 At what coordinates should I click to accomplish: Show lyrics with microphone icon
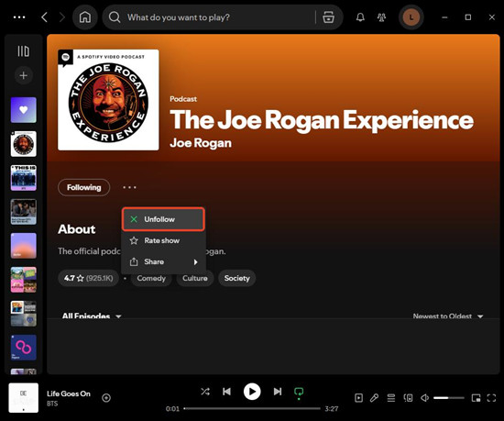point(374,398)
